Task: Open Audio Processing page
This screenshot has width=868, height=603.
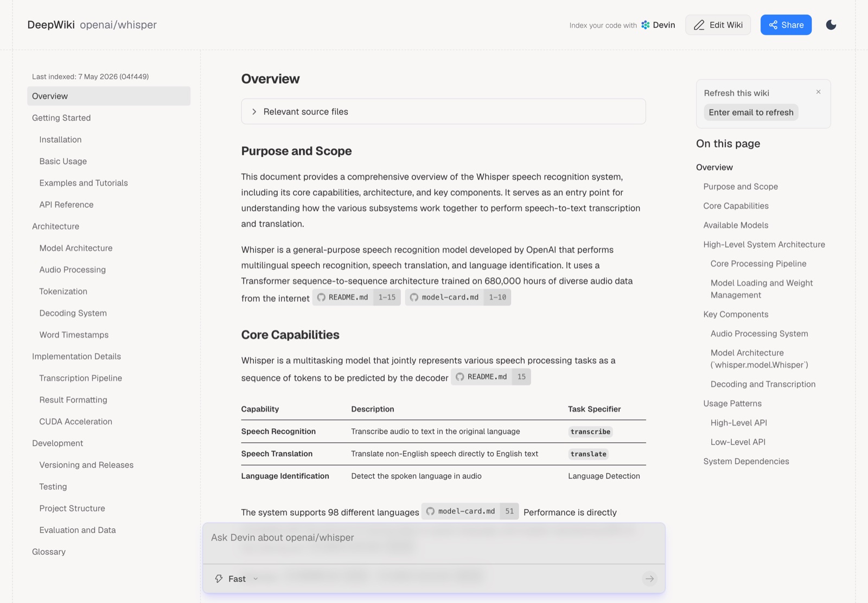Action: tap(73, 270)
